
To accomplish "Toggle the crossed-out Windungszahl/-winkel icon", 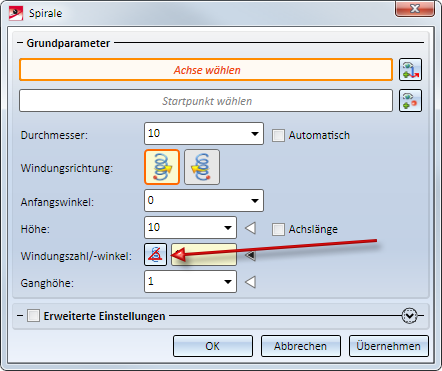I will (x=155, y=255).
